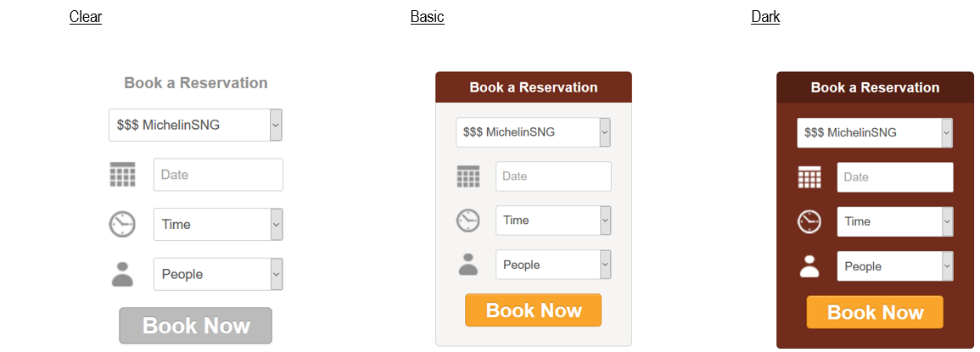The height and width of the screenshot is (352, 980).
Task: Click the clock icon in Clear widget
Action: [122, 224]
